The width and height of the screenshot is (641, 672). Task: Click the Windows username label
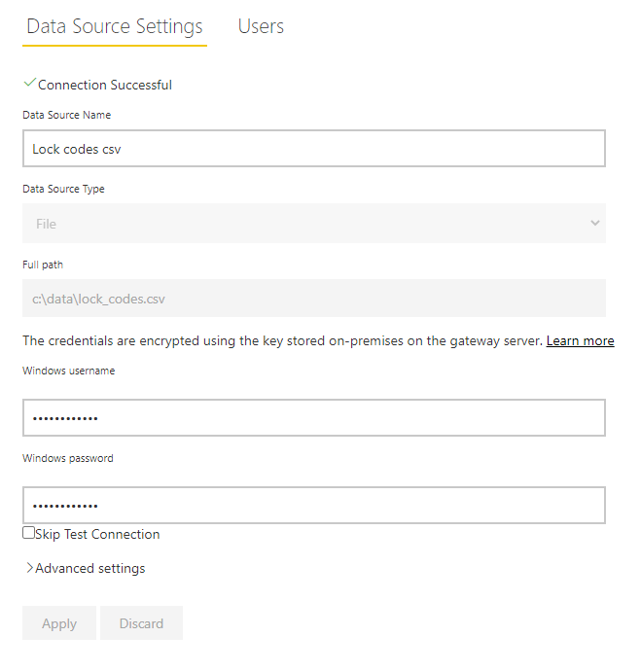(69, 371)
